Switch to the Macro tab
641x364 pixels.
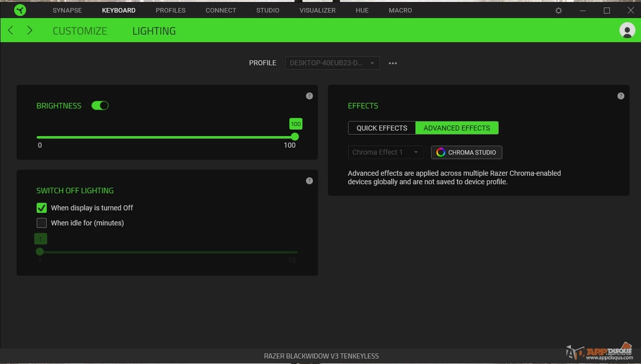coord(401,10)
